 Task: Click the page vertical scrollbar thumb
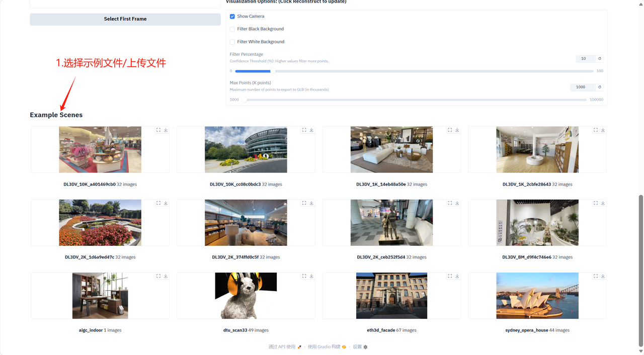(640, 270)
